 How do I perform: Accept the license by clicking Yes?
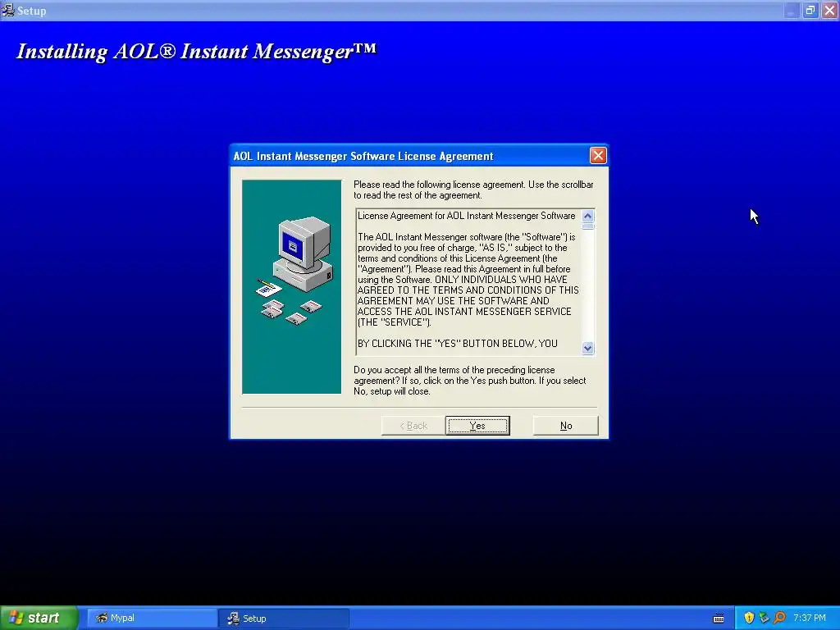tap(477, 426)
